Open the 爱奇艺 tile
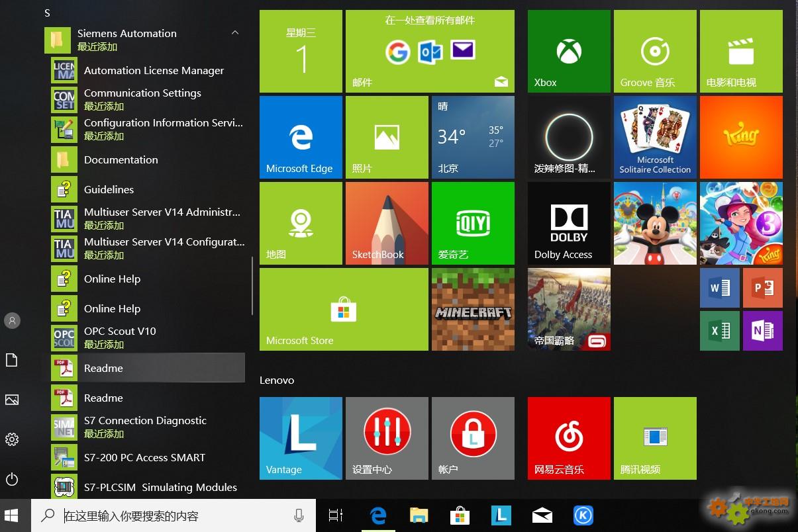Viewport: 798px width, 532px height. [473, 223]
